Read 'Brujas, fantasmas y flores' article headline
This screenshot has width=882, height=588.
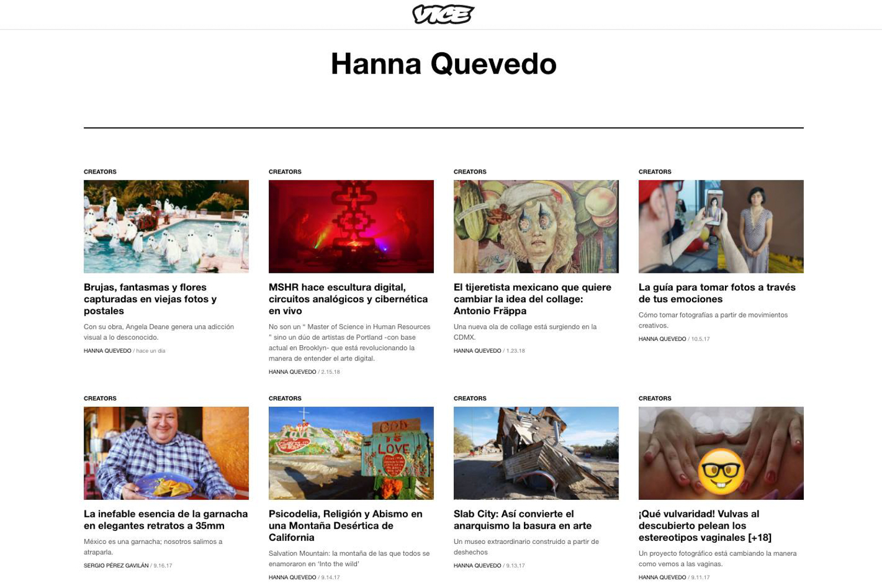click(151, 299)
